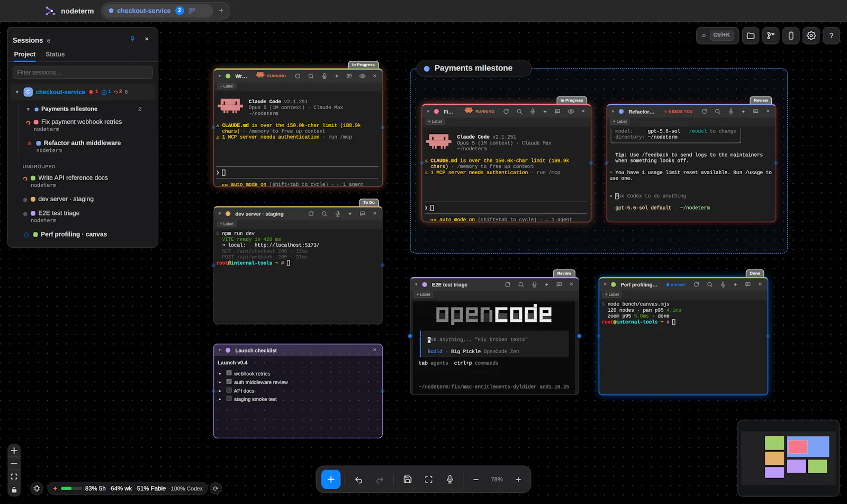Uncheck auth middleware review item
The width and height of the screenshot is (847, 504).
point(229,382)
